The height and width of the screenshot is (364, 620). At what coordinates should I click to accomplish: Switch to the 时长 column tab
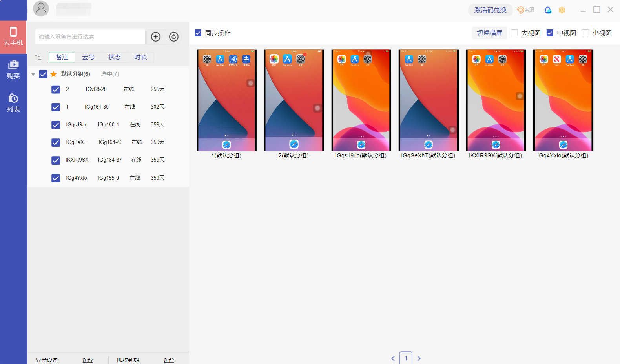tap(140, 57)
